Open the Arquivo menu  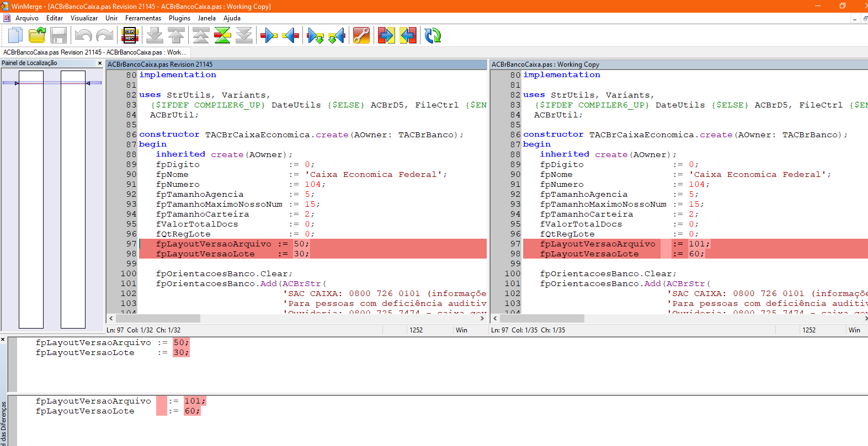(27, 18)
